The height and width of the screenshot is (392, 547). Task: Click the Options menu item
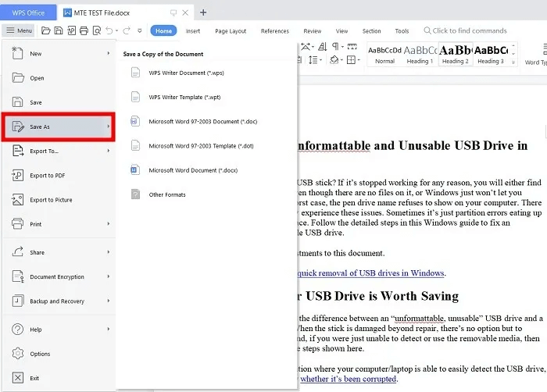point(59,354)
